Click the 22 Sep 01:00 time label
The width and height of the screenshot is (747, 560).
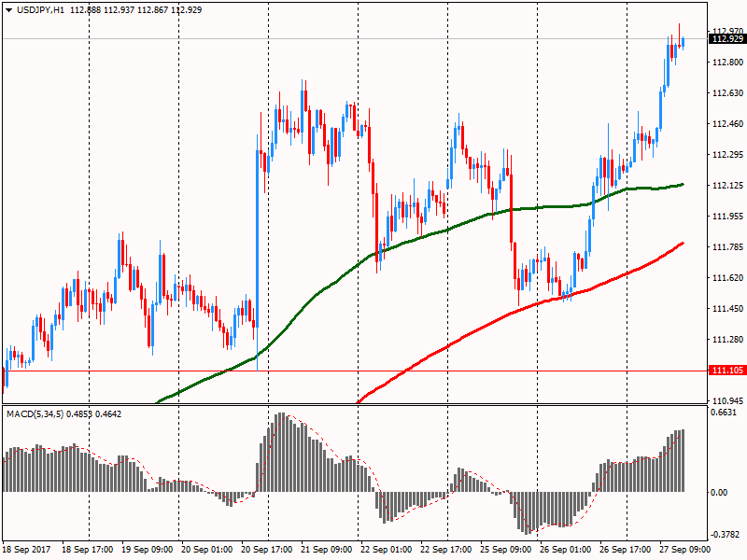[x=386, y=550]
